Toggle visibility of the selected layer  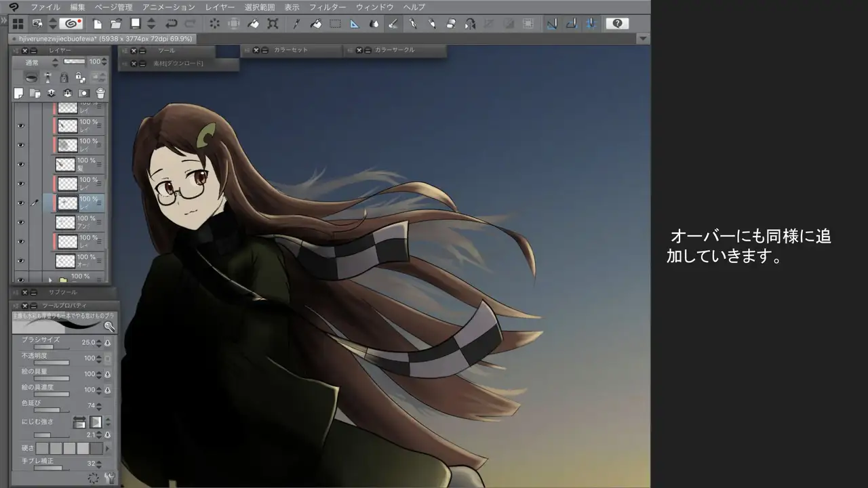click(x=21, y=203)
